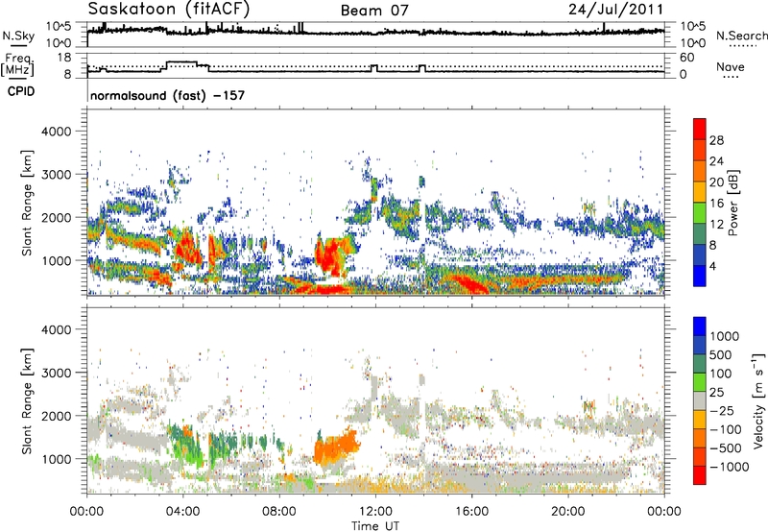Click the red high-power echo near 10:00 UT
The image size is (768, 532).
tap(330, 257)
